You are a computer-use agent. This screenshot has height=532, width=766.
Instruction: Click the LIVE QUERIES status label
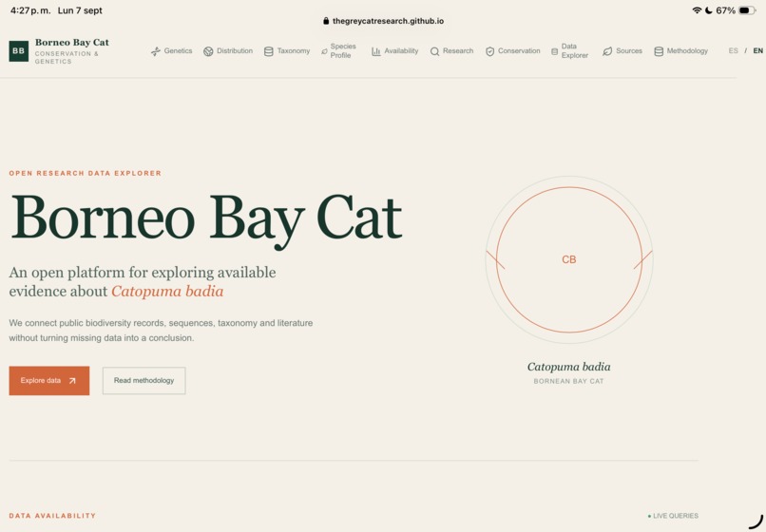(x=673, y=516)
